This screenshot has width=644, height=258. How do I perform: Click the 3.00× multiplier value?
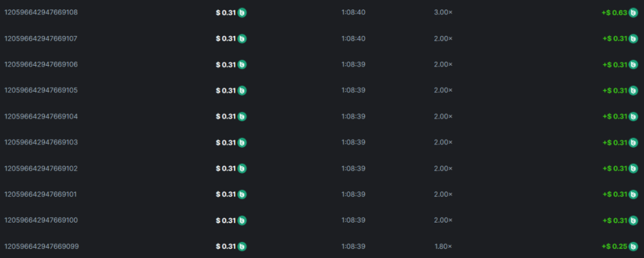443,13
